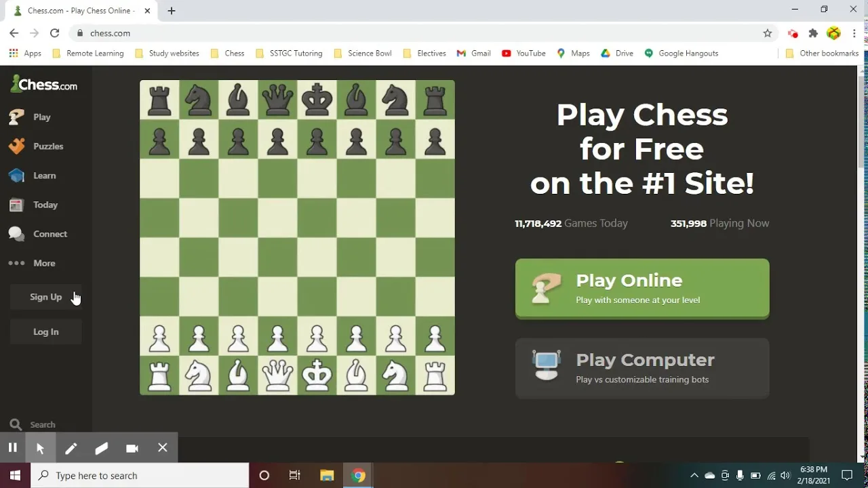Click the Windows taskbar search box
The height and width of the screenshot is (488, 868).
140,475
